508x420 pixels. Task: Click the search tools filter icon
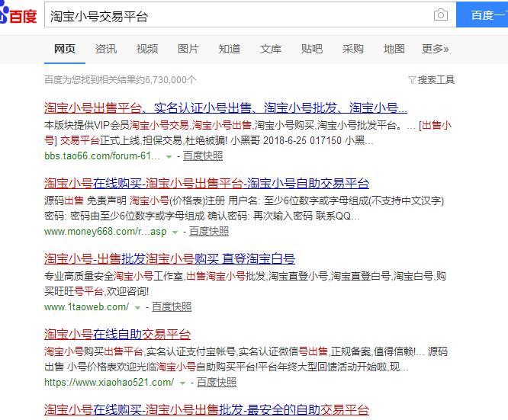click(412, 80)
